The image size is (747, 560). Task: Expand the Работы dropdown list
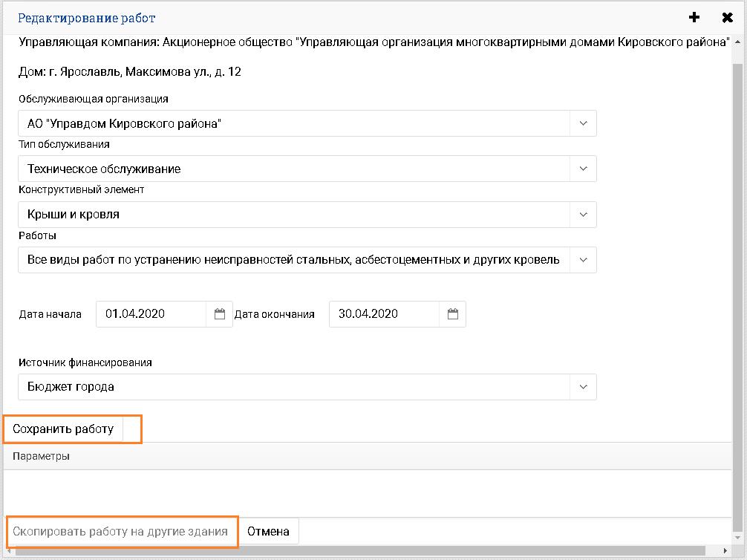tap(583, 260)
